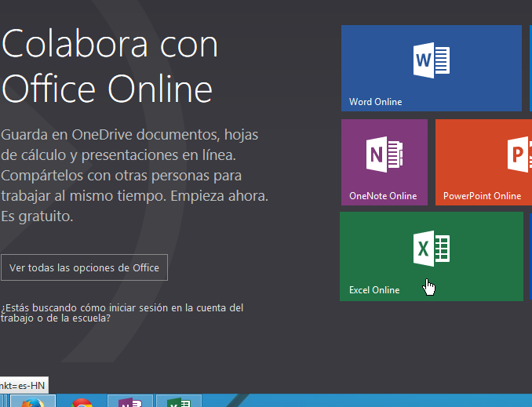532x407 pixels.
Task: Open OneNote from the taskbar
Action: click(130, 401)
